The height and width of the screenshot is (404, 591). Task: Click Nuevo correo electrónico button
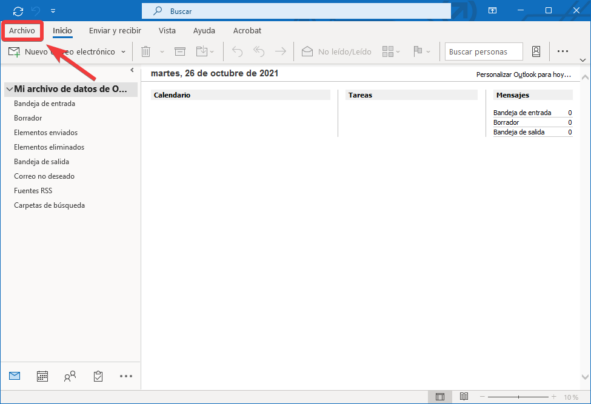62,52
